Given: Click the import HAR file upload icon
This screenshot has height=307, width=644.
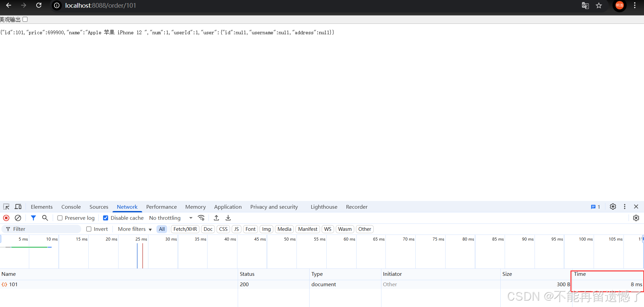Looking at the screenshot, I should coord(217,218).
